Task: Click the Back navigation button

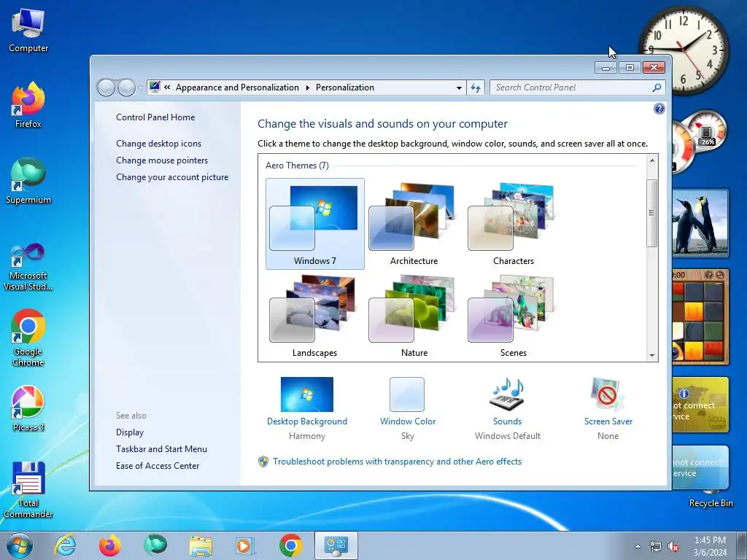Action: click(x=106, y=87)
